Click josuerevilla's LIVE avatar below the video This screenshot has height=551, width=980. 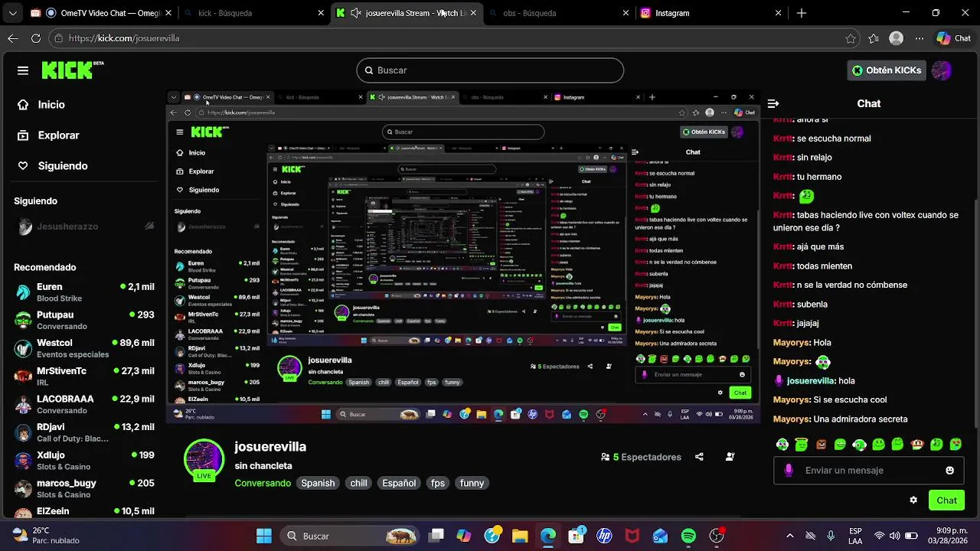[204, 459]
